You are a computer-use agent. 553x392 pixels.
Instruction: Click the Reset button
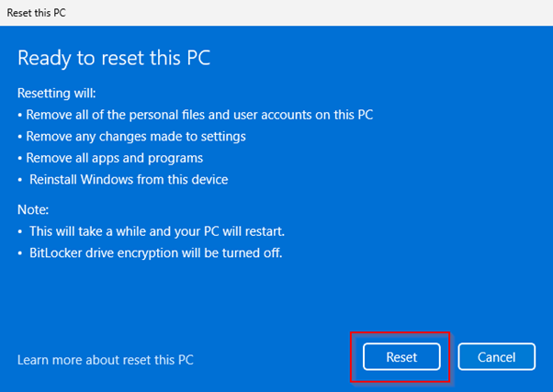(x=401, y=357)
